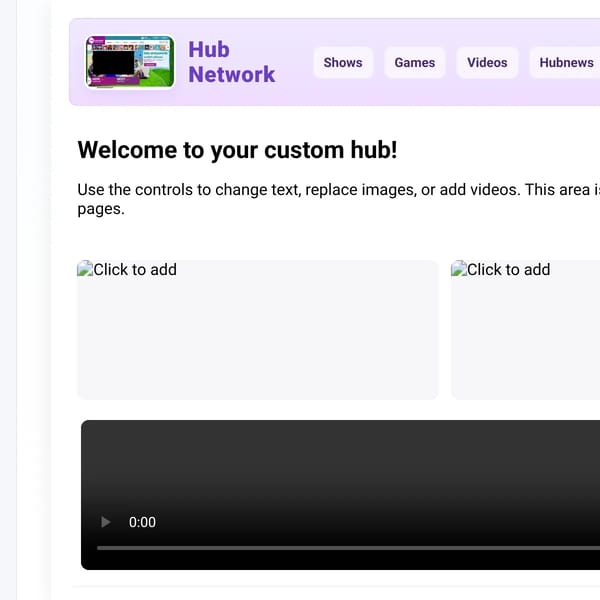Click the video progress bar

click(349, 548)
